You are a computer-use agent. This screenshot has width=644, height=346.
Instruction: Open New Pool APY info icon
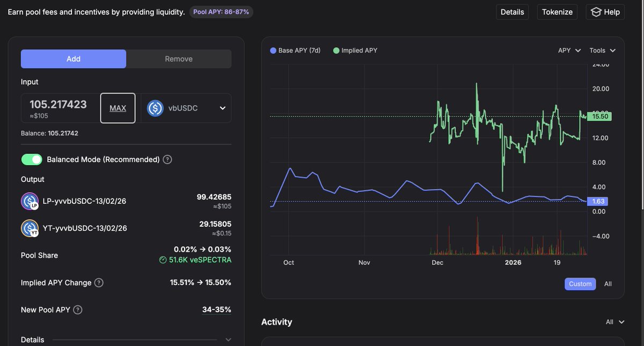(78, 310)
